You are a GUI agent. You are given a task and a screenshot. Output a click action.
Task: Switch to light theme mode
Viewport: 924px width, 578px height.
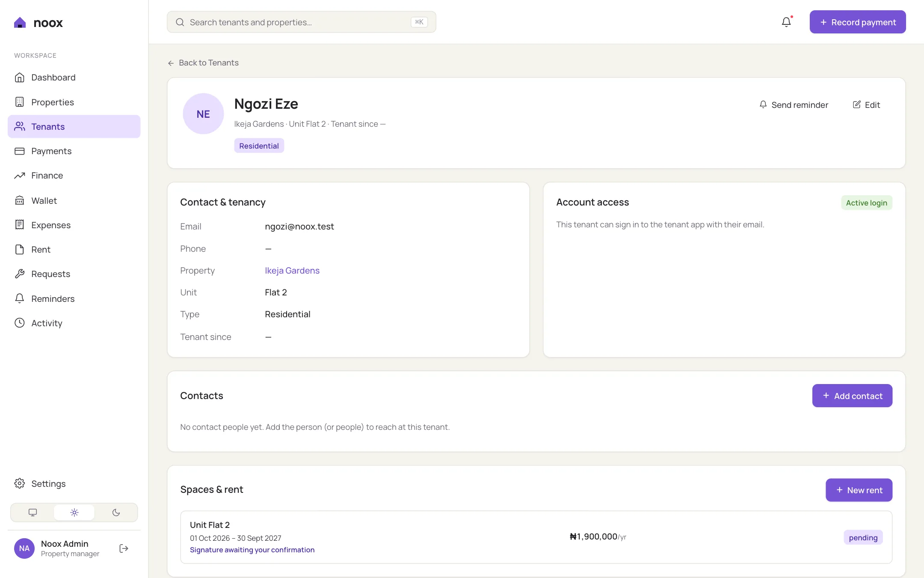pyautogui.click(x=74, y=512)
